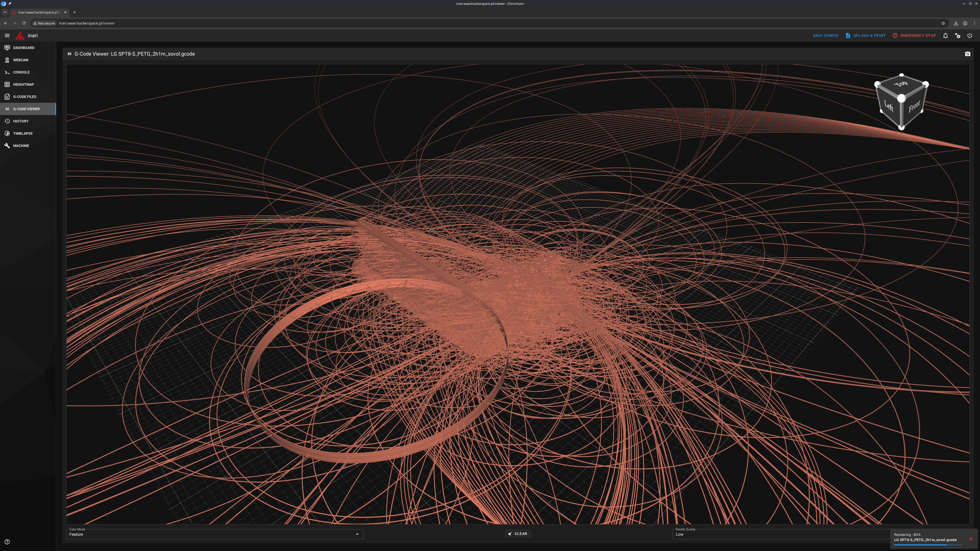Open the help question mark icon
The width and height of the screenshot is (980, 551).
(x=7, y=542)
